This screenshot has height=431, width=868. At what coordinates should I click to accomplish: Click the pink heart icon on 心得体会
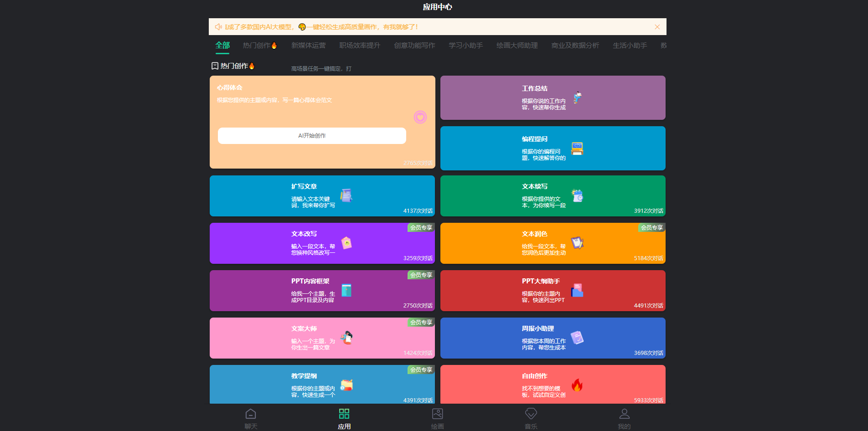point(420,117)
